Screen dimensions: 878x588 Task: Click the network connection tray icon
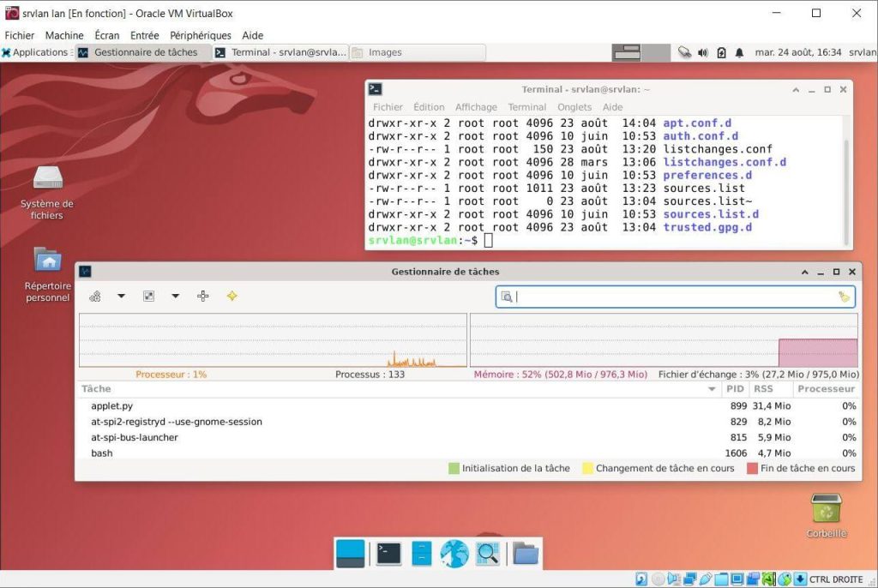(684, 52)
